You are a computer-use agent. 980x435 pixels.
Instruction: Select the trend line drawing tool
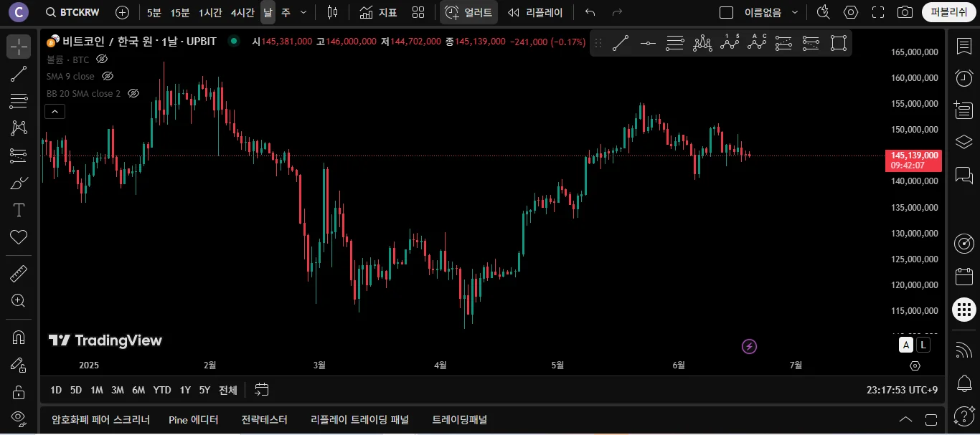19,74
